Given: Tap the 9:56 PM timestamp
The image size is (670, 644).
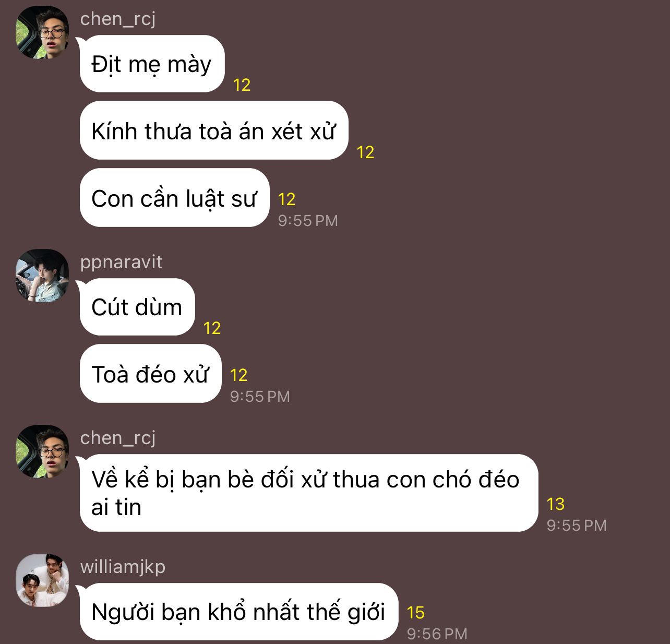Looking at the screenshot, I should pyautogui.click(x=437, y=634).
